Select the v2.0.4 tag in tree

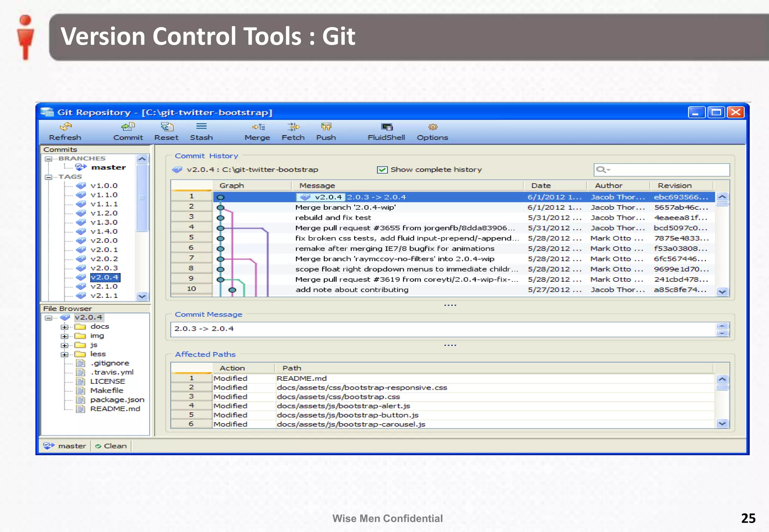[x=105, y=277]
